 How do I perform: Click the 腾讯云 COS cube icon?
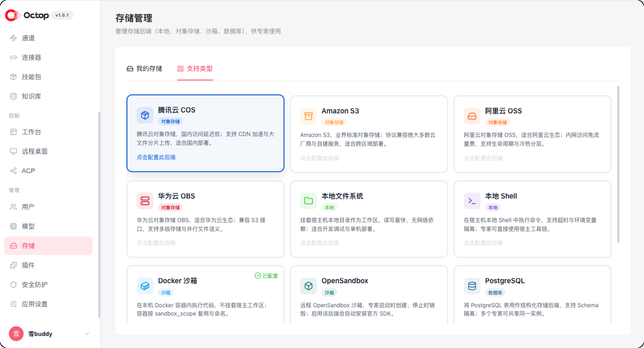145,115
